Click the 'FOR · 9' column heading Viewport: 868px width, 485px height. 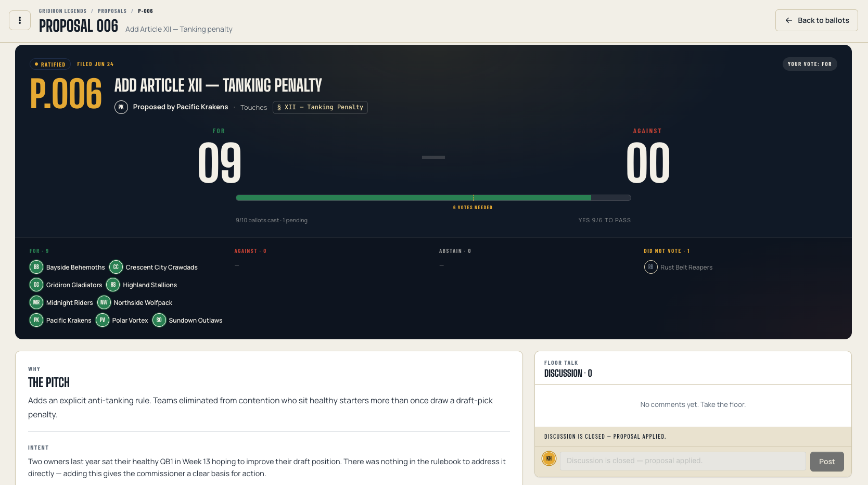(39, 251)
